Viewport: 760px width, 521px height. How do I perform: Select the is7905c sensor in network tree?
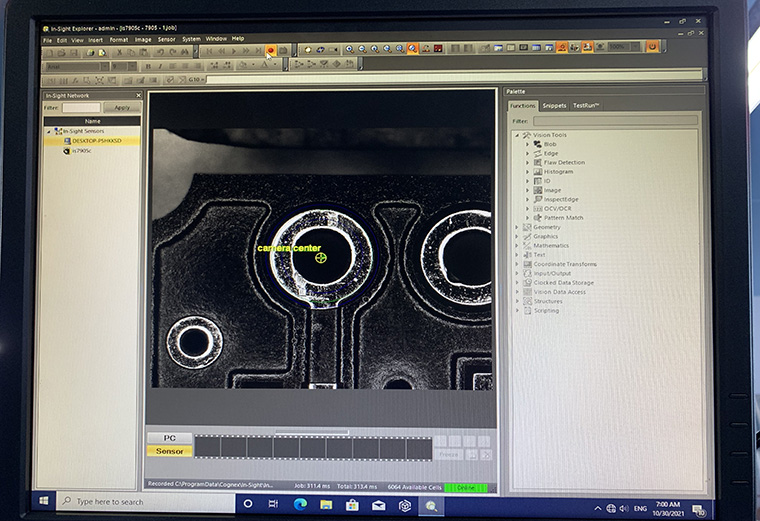81,151
